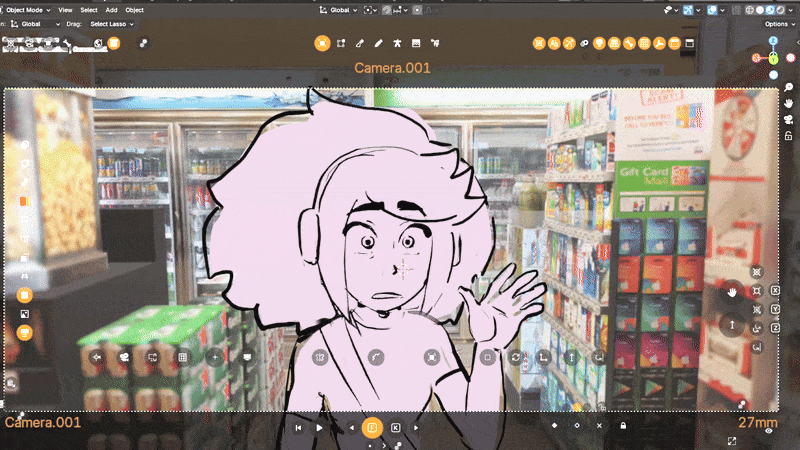
Task: Click the orange light bulb icon
Action: point(599,43)
